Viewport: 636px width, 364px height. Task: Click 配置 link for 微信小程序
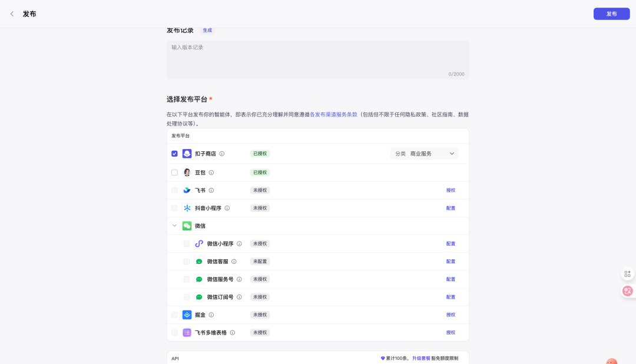[x=450, y=244]
